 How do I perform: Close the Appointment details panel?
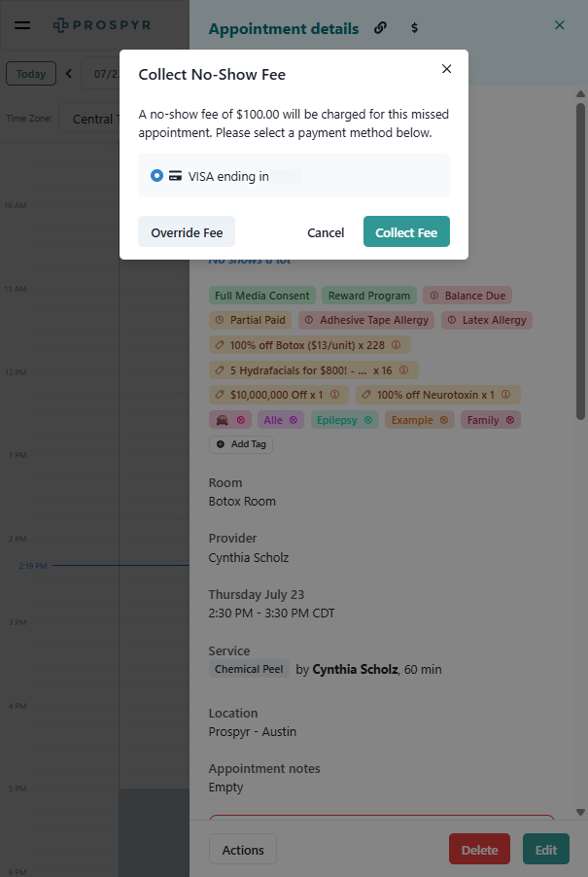click(x=559, y=25)
